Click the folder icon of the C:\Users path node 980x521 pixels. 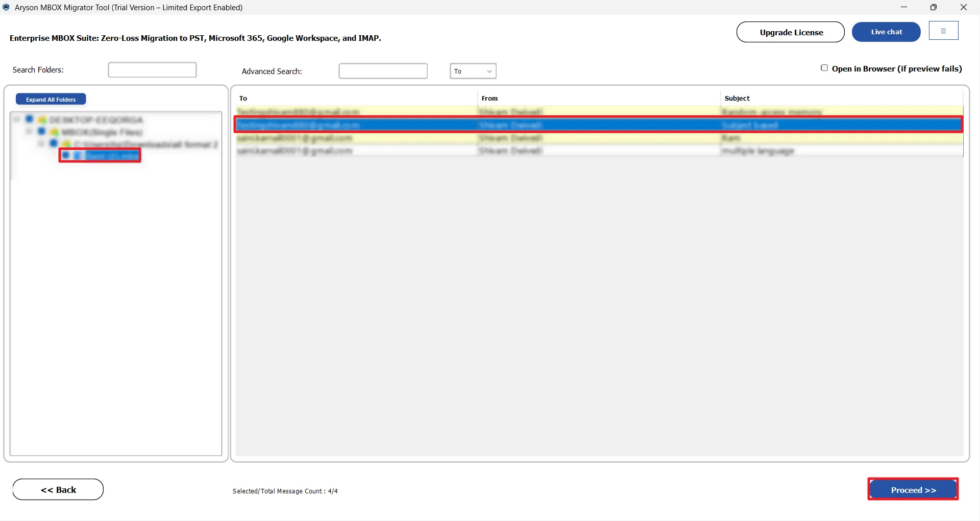[66, 144]
